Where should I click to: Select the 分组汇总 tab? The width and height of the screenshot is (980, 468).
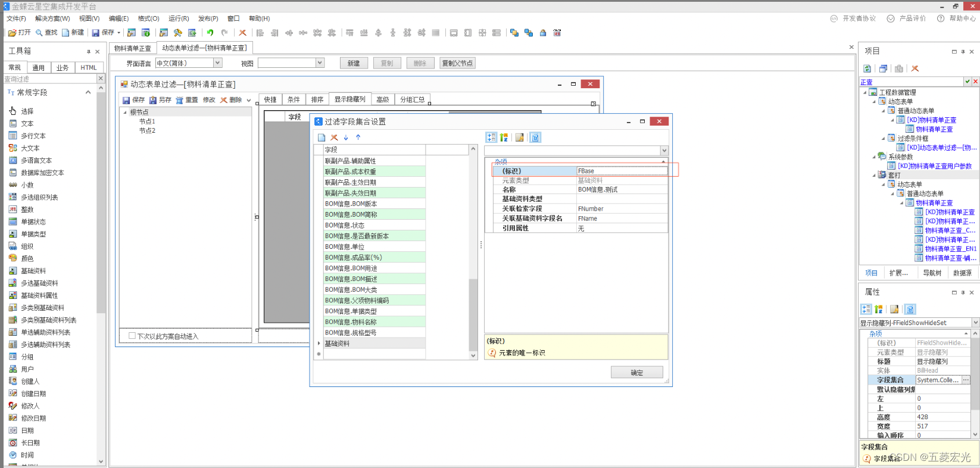[413, 99]
